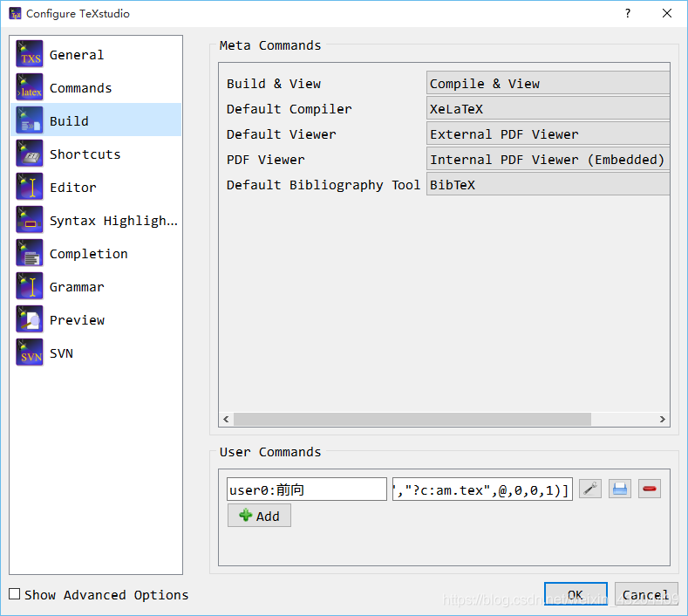Click the PDF Viewer label

(x=265, y=160)
